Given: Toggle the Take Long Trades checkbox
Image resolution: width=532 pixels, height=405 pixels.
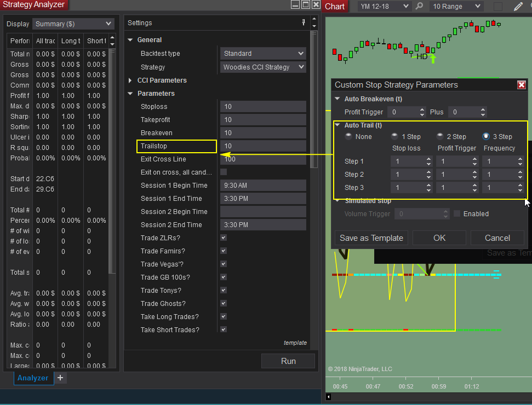Looking at the screenshot, I should click(223, 316).
